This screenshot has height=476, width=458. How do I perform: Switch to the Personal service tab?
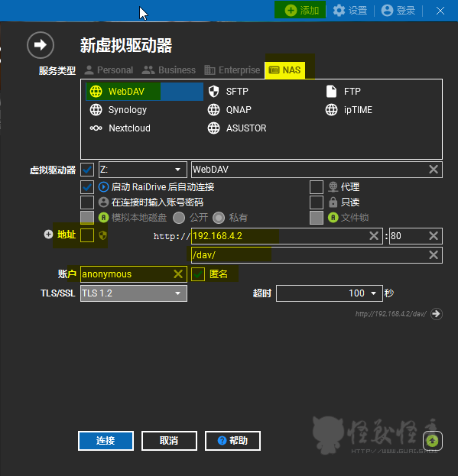(x=109, y=70)
